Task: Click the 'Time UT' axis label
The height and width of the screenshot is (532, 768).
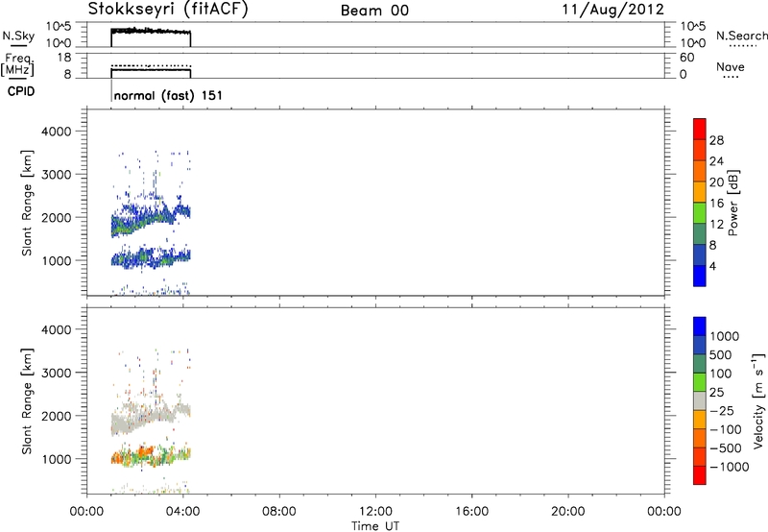Action: click(x=375, y=526)
